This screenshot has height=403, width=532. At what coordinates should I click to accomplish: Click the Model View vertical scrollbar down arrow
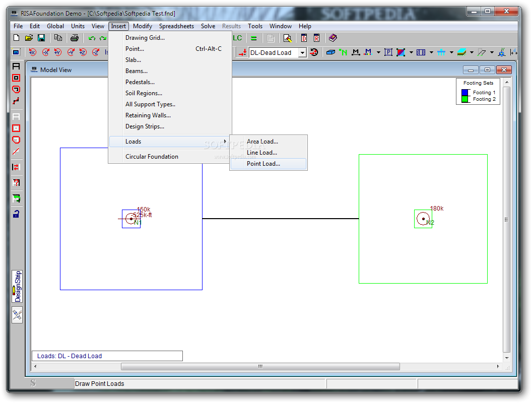pyautogui.click(x=506, y=358)
